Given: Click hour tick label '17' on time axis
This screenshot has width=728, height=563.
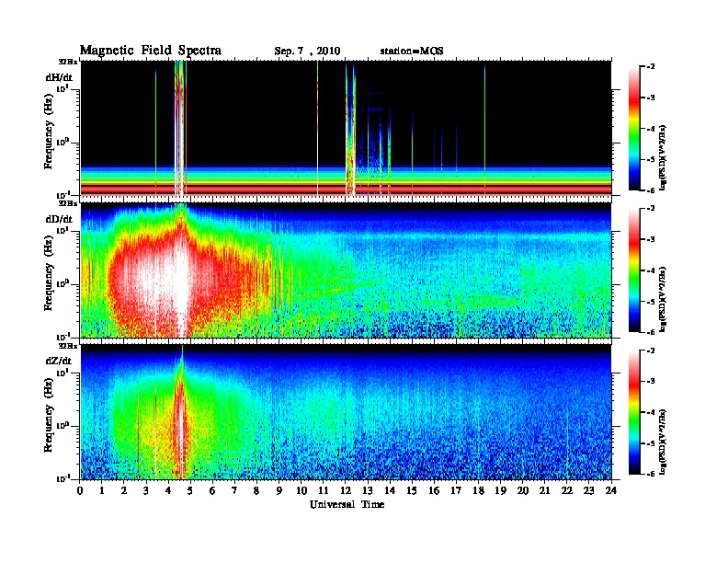Looking at the screenshot, I should click(456, 491).
